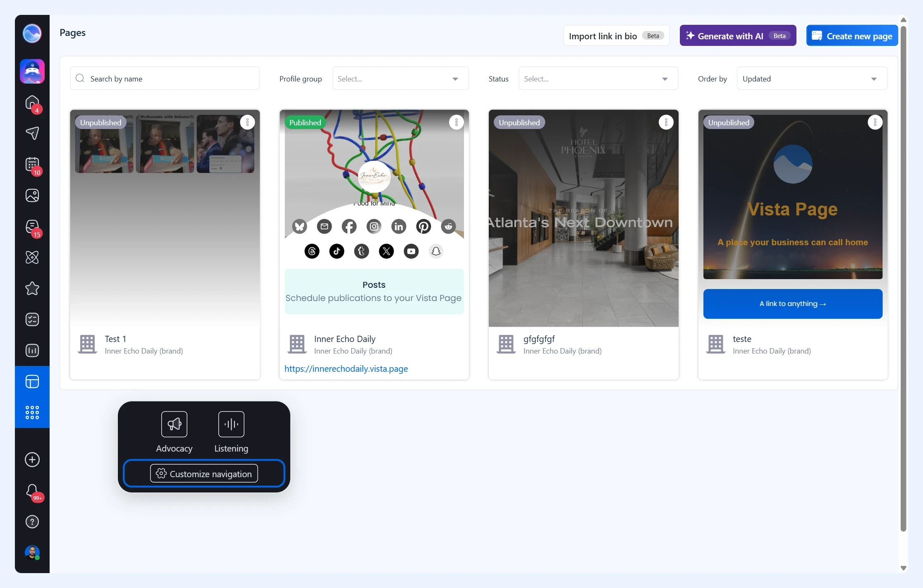Open the assistant avatar icon in sidebar

point(32,72)
